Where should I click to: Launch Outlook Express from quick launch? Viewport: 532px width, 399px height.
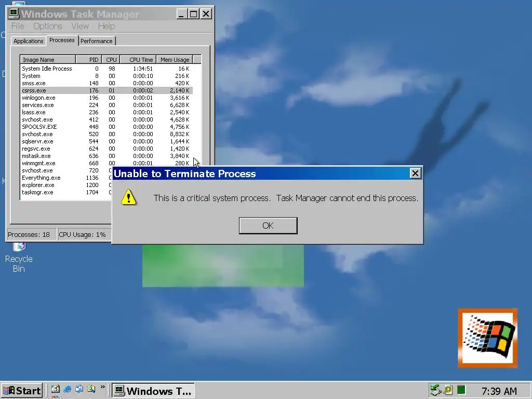point(79,389)
